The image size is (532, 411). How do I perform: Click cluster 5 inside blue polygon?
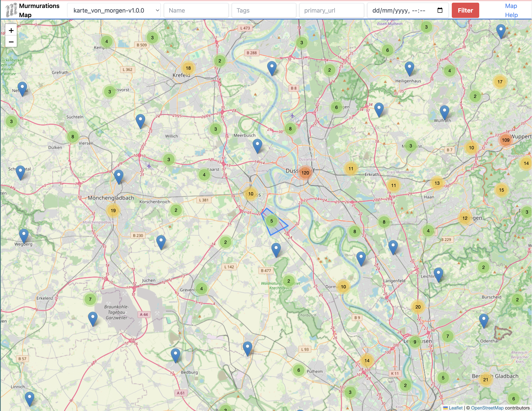[271, 221]
